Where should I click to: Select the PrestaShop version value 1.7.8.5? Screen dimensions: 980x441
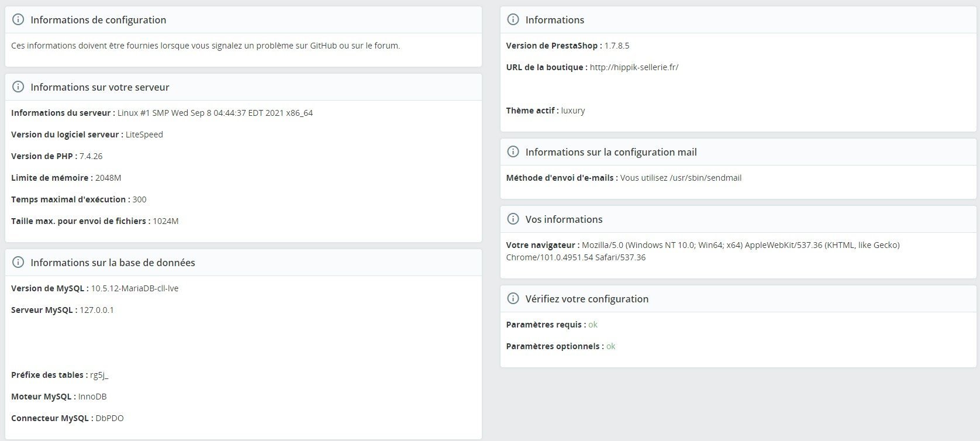pyautogui.click(x=617, y=46)
